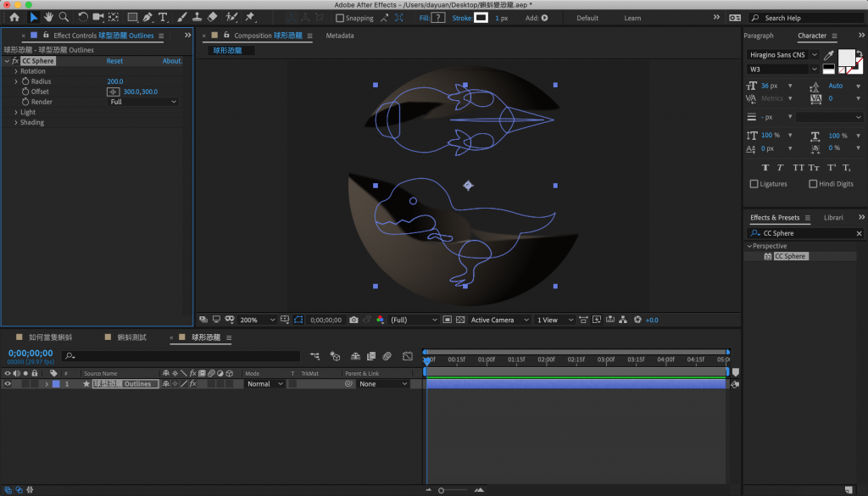Select the Hand tool
This screenshot has height=496, width=868.
point(48,17)
